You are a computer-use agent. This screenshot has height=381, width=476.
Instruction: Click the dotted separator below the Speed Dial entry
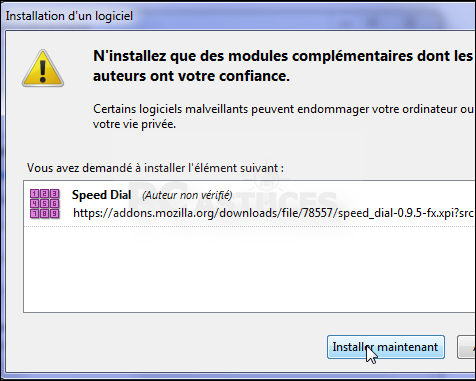[x=249, y=227]
